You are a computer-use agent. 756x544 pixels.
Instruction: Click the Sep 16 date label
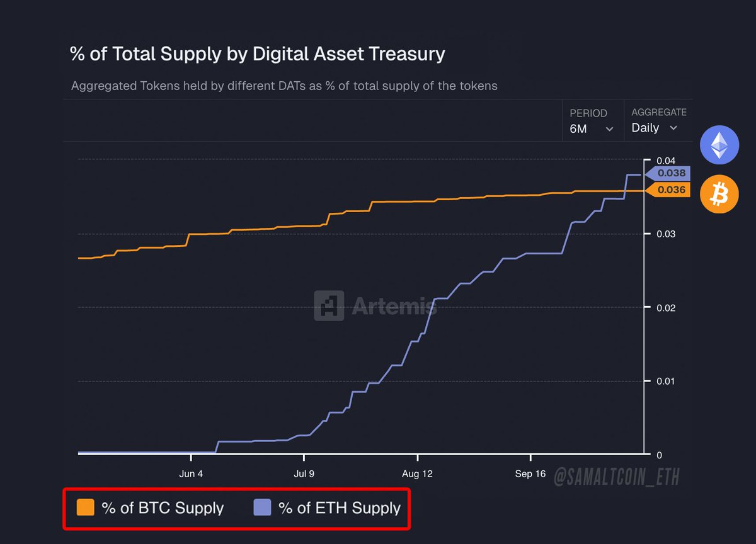(530, 474)
